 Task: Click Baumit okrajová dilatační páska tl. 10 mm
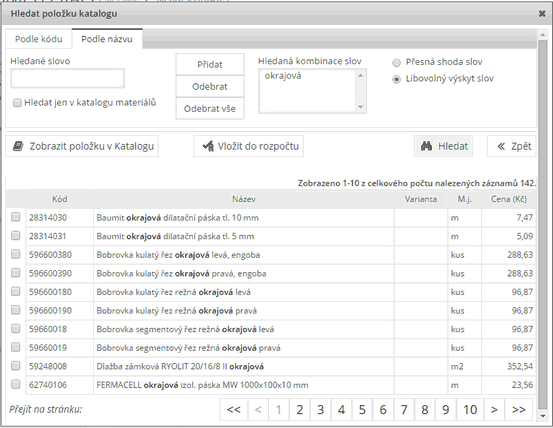(x=177, y=218)
